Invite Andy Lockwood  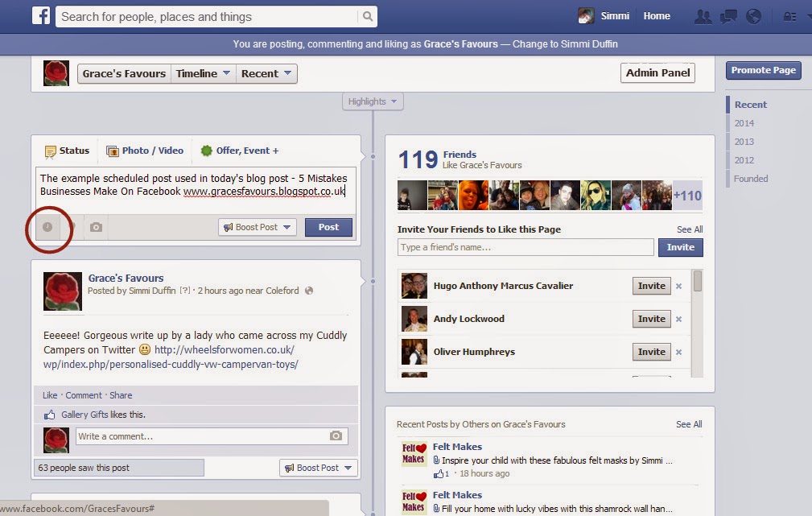[652, 319]
